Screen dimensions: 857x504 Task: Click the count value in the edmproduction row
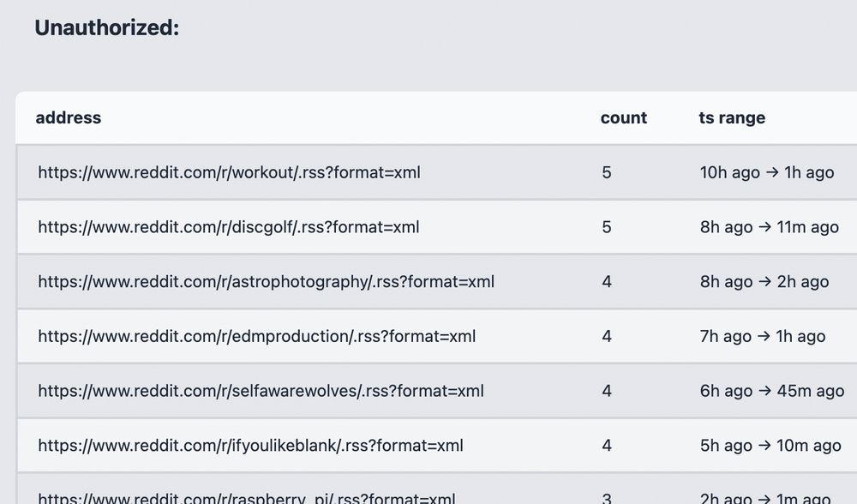point(607,336)
